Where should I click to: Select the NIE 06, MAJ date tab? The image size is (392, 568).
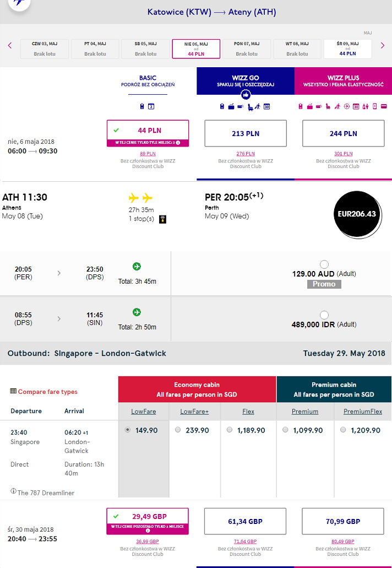(x=196, y=49)
